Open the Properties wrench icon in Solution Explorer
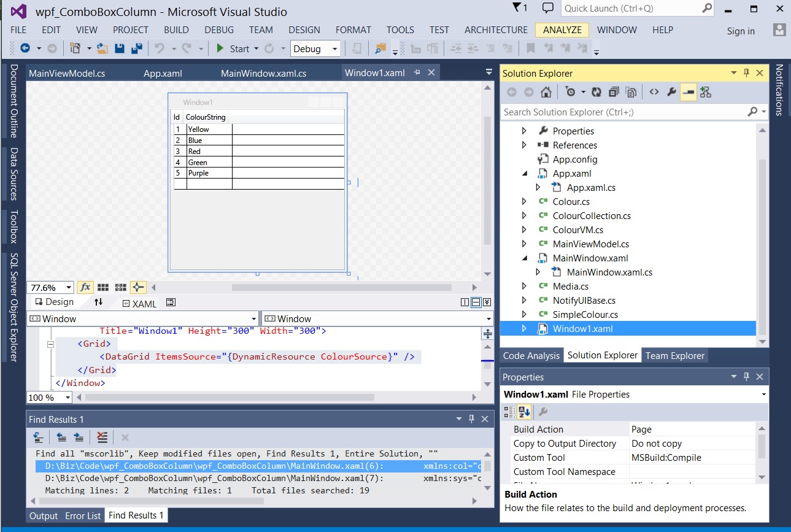The width and height of the screenshot is (791, 532). click(x=671, y=92)
